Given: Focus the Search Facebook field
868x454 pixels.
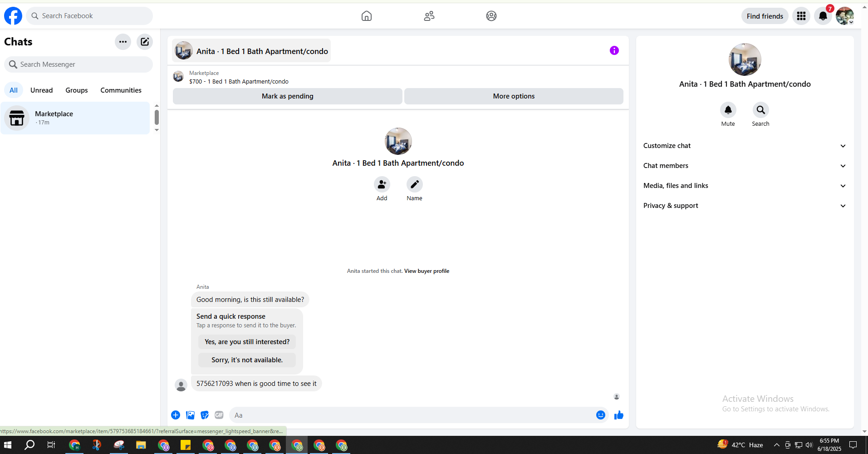Looking at the screenshot, I should [89, 16].
